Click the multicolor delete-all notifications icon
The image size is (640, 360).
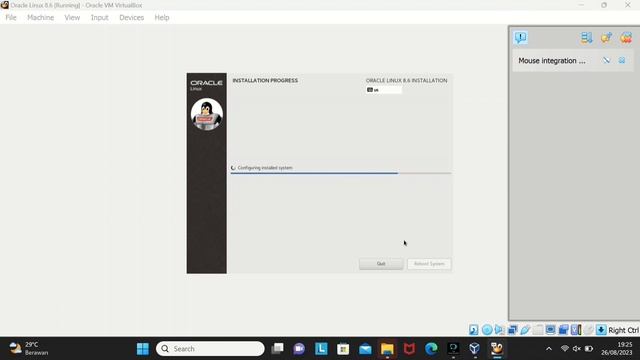coord(626,38)
